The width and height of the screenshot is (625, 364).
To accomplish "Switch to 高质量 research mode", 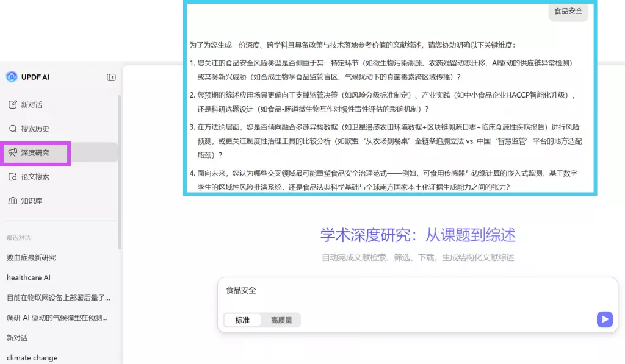I will 282,319.
